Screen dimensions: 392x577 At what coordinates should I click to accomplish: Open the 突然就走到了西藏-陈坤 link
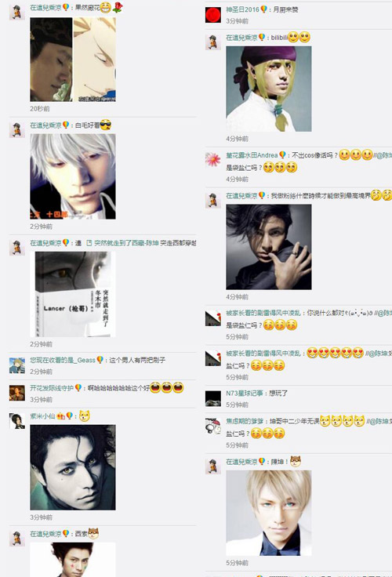pos(126,243)
